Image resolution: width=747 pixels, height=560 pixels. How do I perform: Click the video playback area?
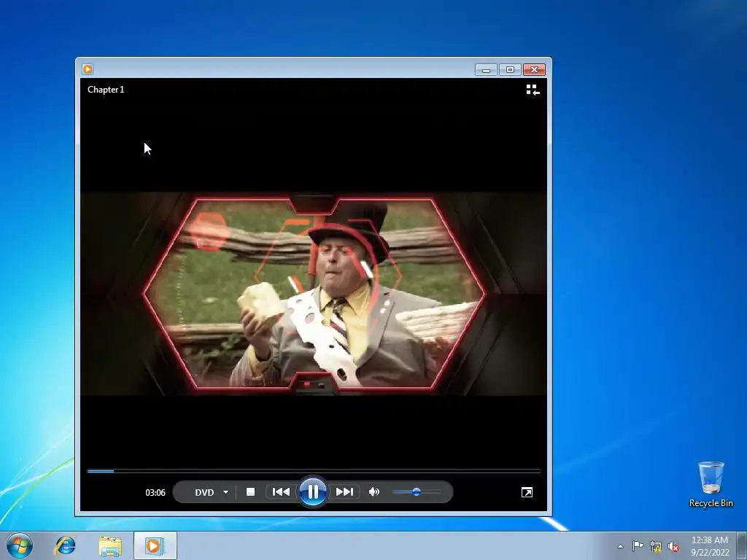[x=314, y=294]
